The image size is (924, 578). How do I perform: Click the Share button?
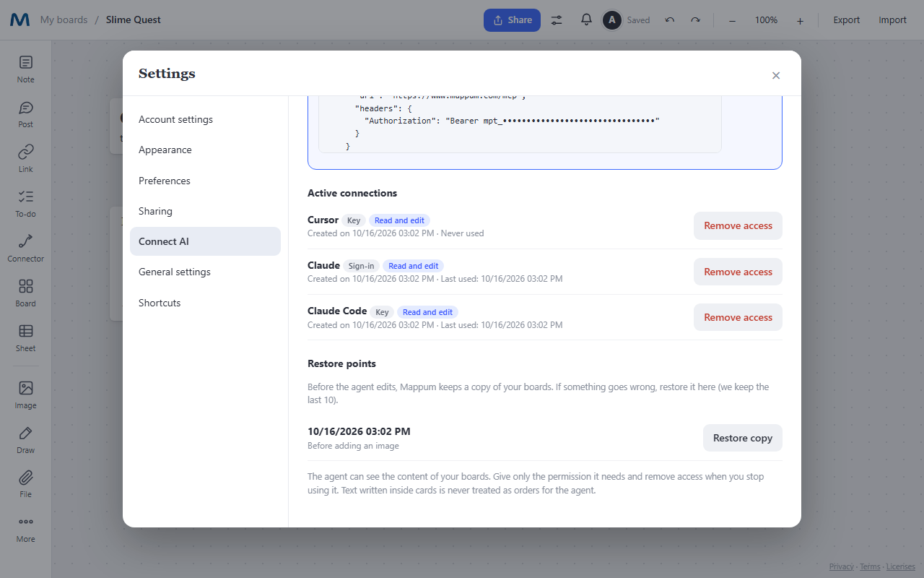512,20
